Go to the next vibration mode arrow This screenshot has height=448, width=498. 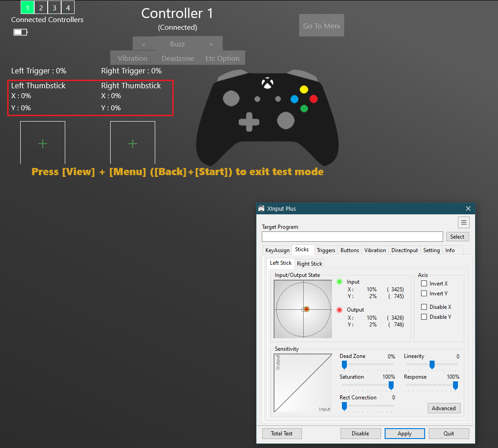211,44
